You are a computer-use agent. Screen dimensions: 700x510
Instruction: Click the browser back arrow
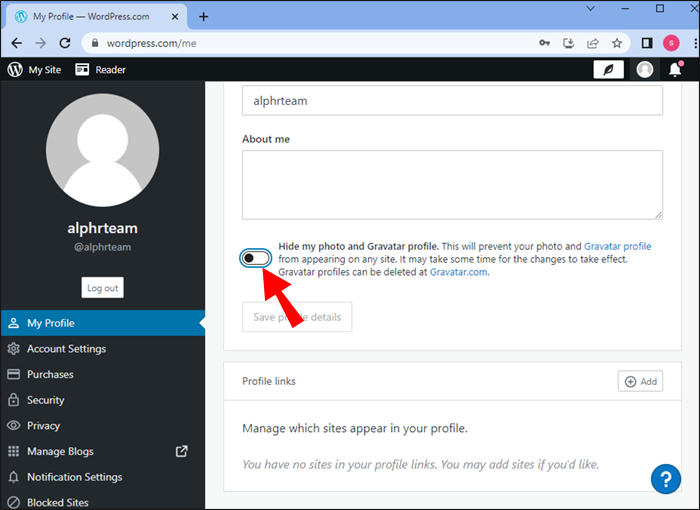pyautogui.click(x=17, y=43)
